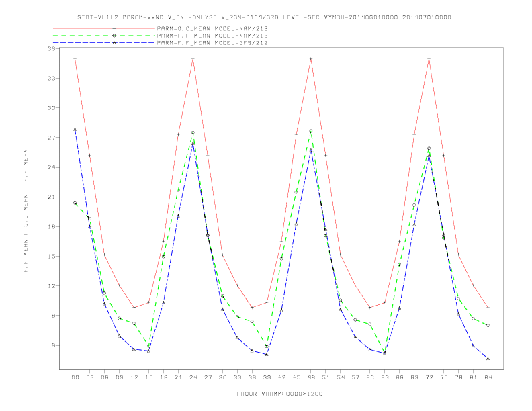Click x-axis hour label 27

point(208,377)
